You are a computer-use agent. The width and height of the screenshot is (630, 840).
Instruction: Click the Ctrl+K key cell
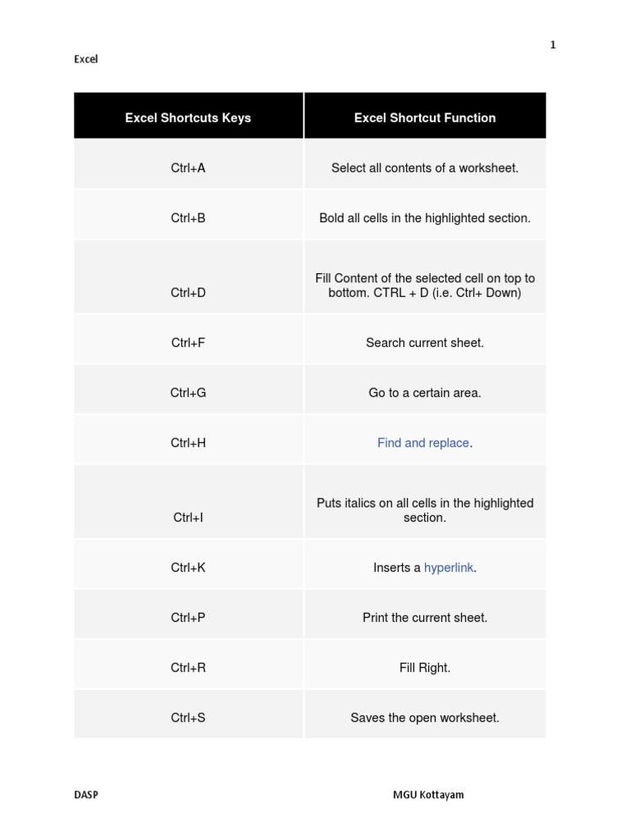click(188, 568)
